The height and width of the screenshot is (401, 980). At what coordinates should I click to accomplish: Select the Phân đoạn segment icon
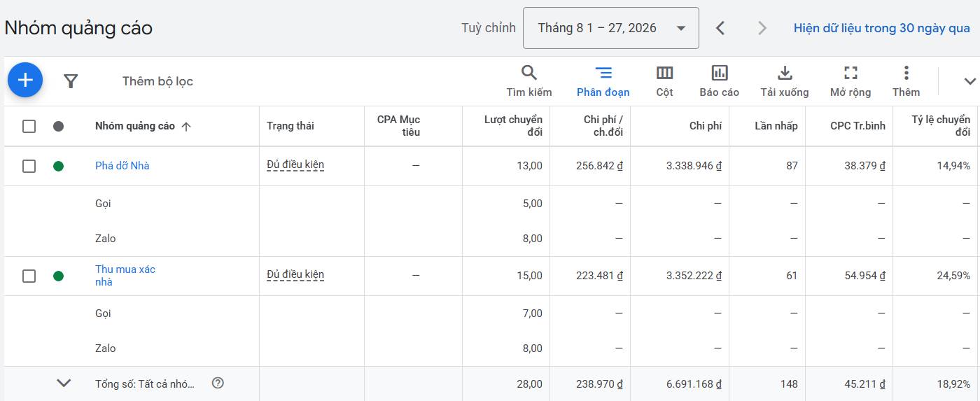(603, 80)
